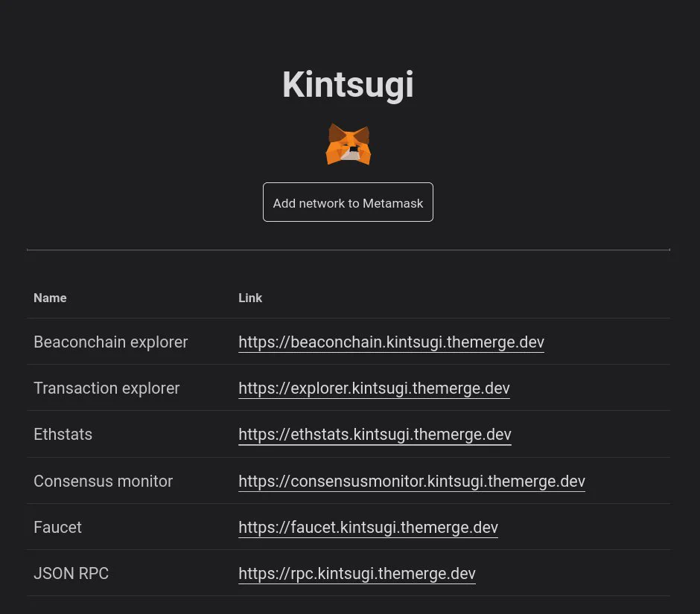Click the Link column header
Image resolution: width=700 pixels, height=614 pixels.
[250, 298]
